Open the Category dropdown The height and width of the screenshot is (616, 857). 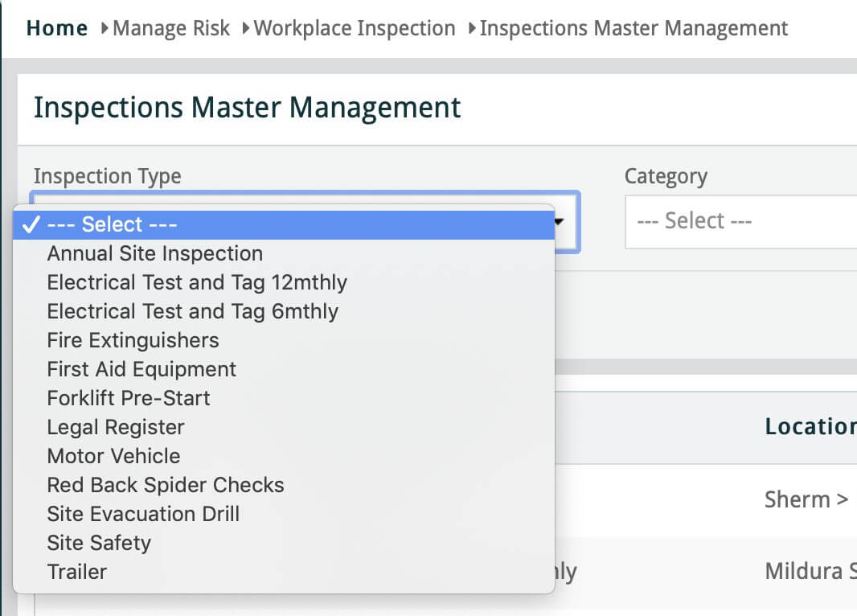pos(740,221)
